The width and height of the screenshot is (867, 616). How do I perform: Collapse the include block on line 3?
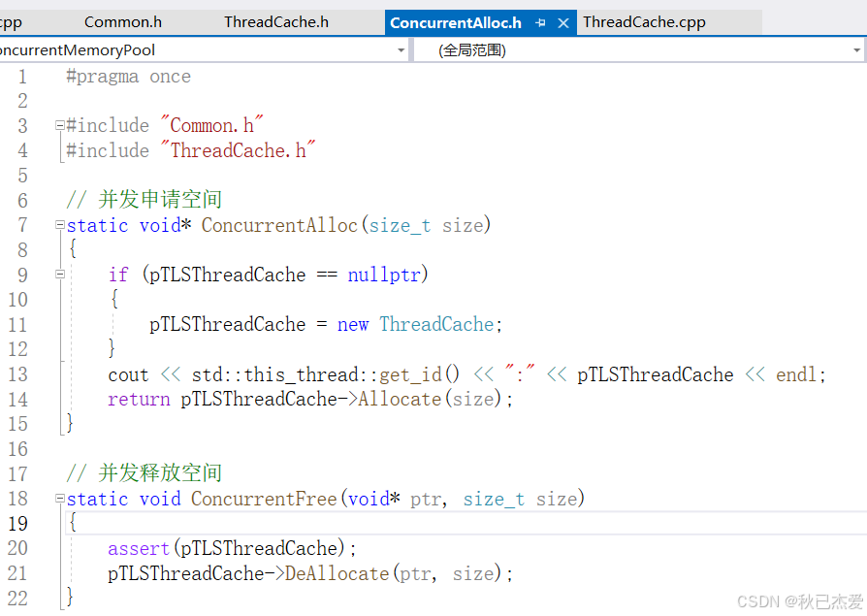tap(59, 125)
